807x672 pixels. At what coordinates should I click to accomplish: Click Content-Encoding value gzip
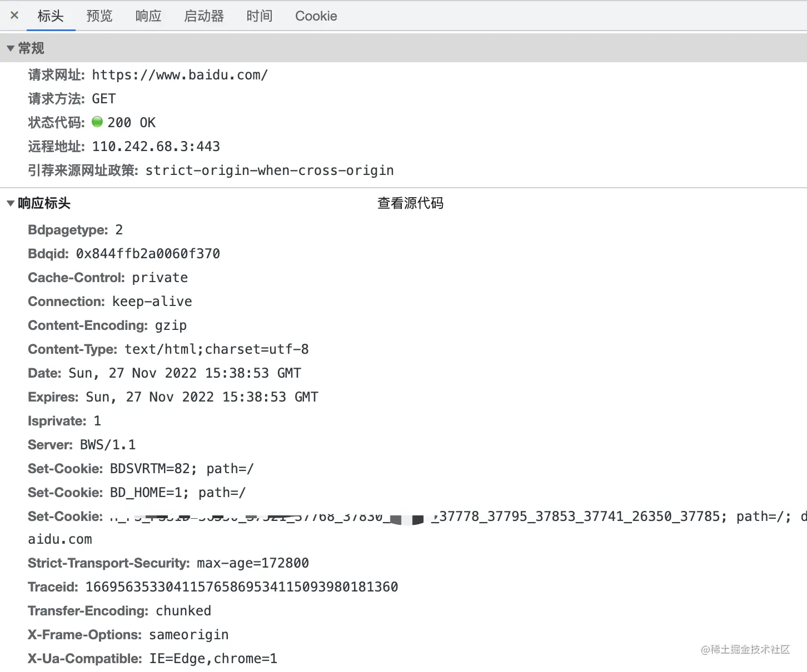pos(171,325)
